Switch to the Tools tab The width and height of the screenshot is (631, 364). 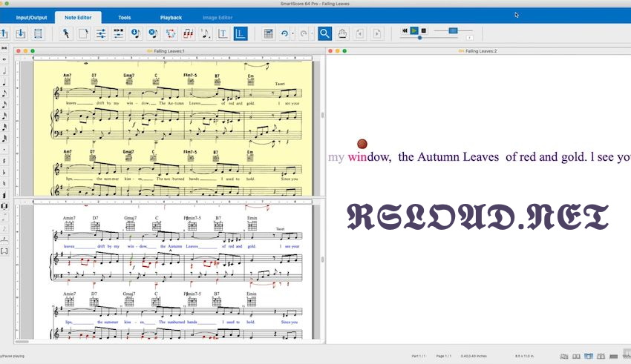coord(124,17)
